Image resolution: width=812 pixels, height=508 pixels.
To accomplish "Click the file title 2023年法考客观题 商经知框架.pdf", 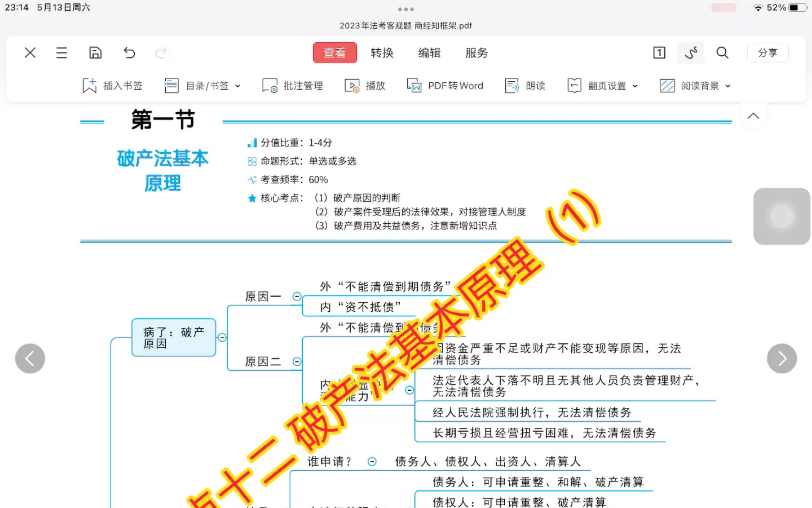I will click(x=406, y=26).
